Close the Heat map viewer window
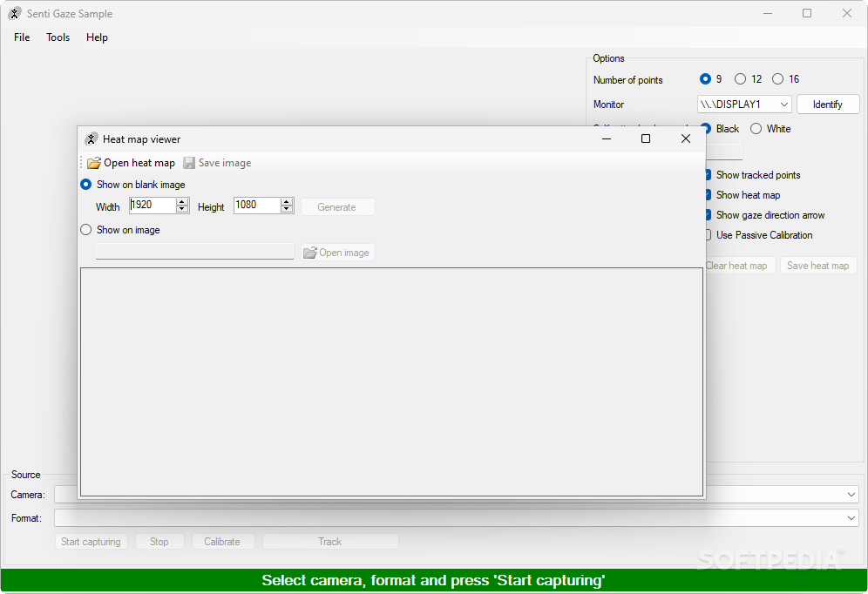 (685, 138)
